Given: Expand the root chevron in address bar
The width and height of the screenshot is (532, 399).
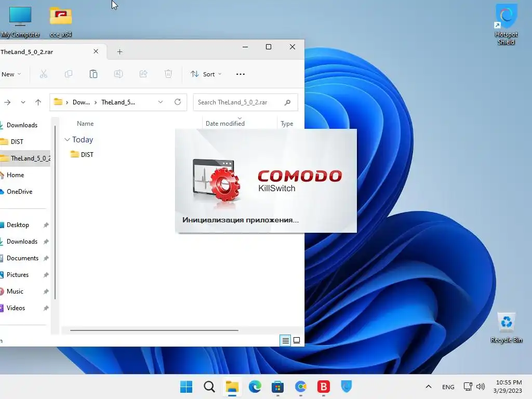Looking at the screenshot, I should tap(67, 102).
